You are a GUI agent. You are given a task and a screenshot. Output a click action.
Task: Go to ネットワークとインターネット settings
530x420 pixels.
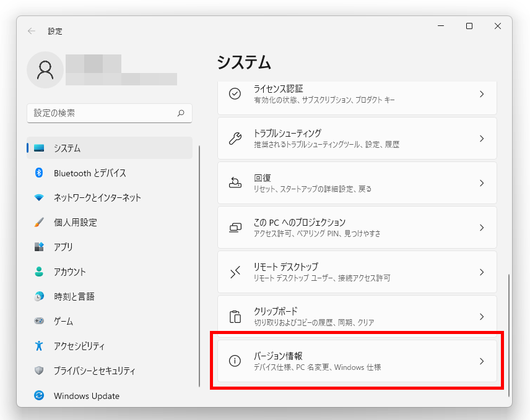point(110,197)
